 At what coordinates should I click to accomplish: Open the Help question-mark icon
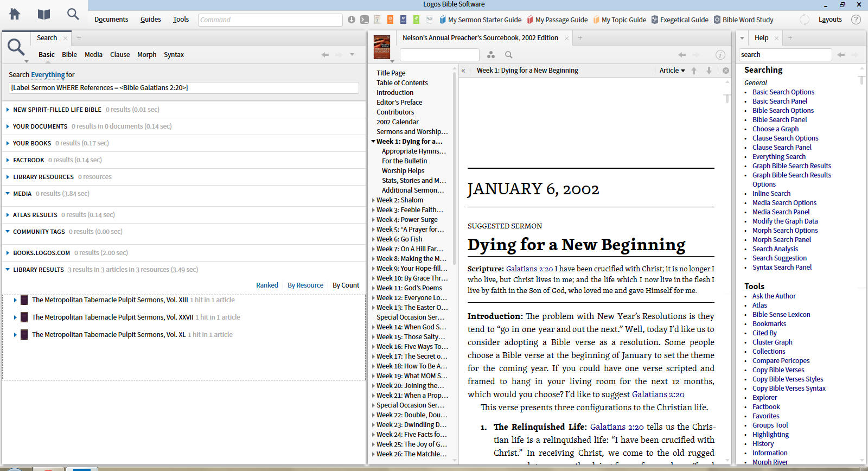pyautogui.click(x=856, y=20)
